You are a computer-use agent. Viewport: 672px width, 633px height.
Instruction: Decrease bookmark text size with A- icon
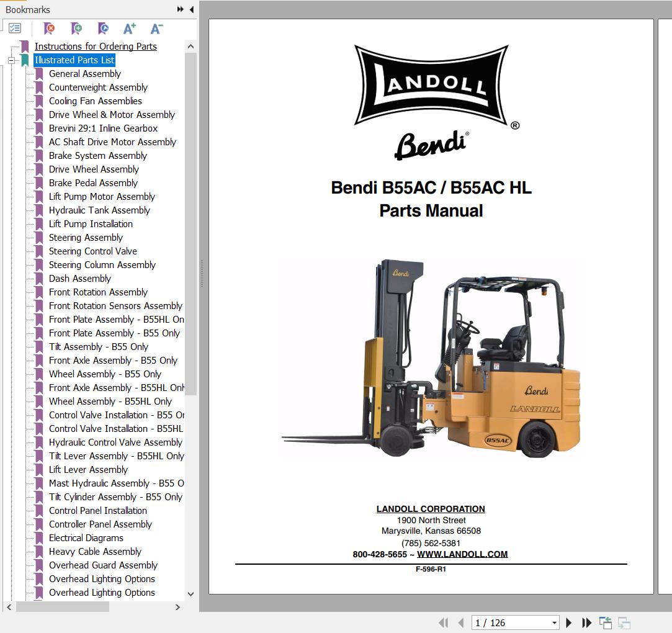point(156,28)
